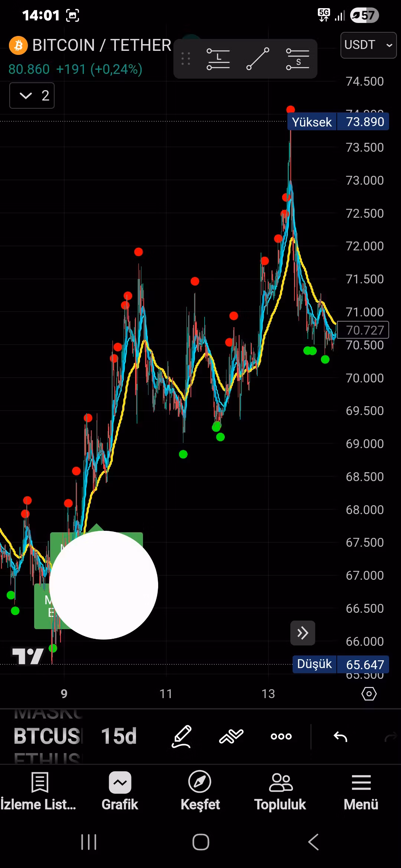Tap the Android home button

pos(200,842)
